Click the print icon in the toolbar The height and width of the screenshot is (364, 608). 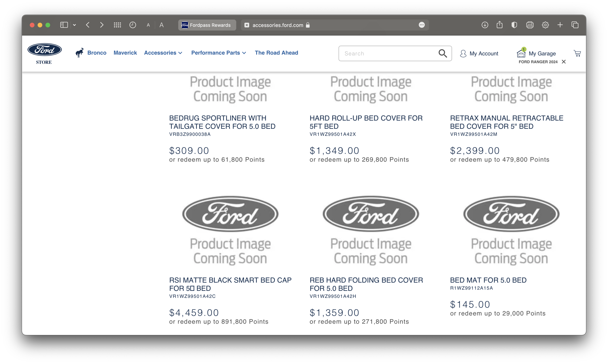(x=530, y=25)
